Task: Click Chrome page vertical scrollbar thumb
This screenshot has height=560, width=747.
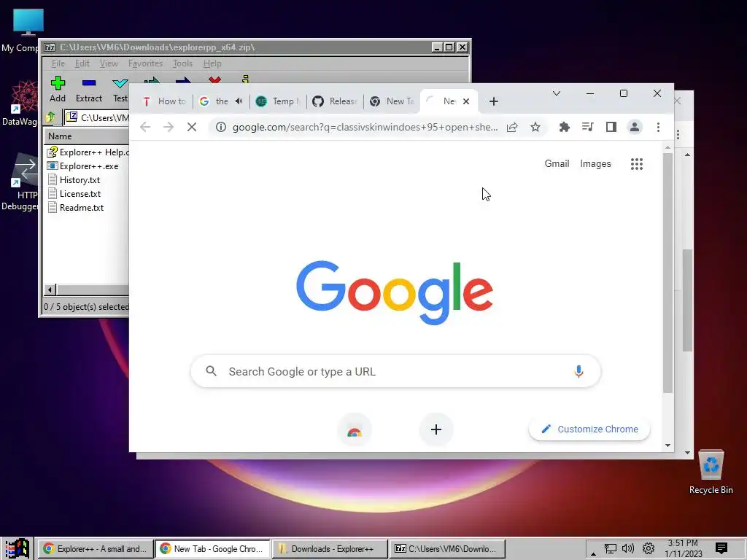Action: [x=668, y=273]
